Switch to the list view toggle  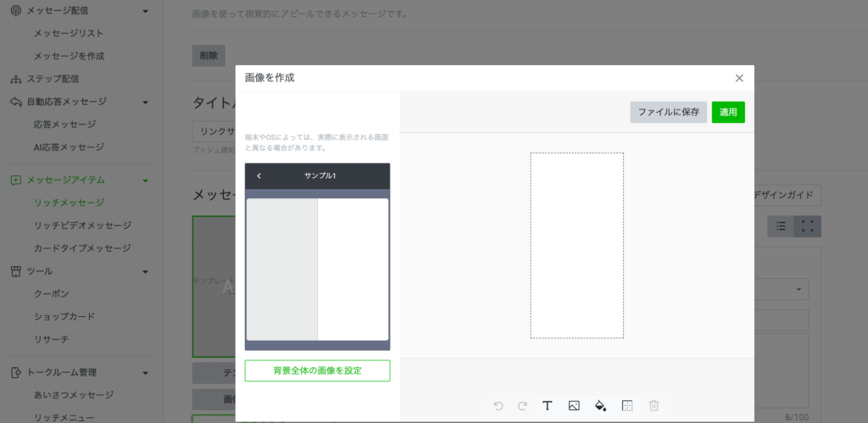pos(781,226)
